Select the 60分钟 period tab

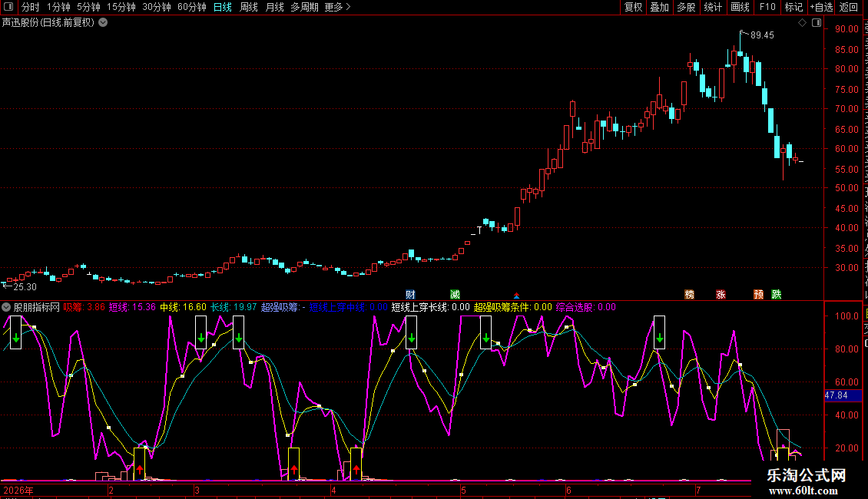(x=191, y=7)
